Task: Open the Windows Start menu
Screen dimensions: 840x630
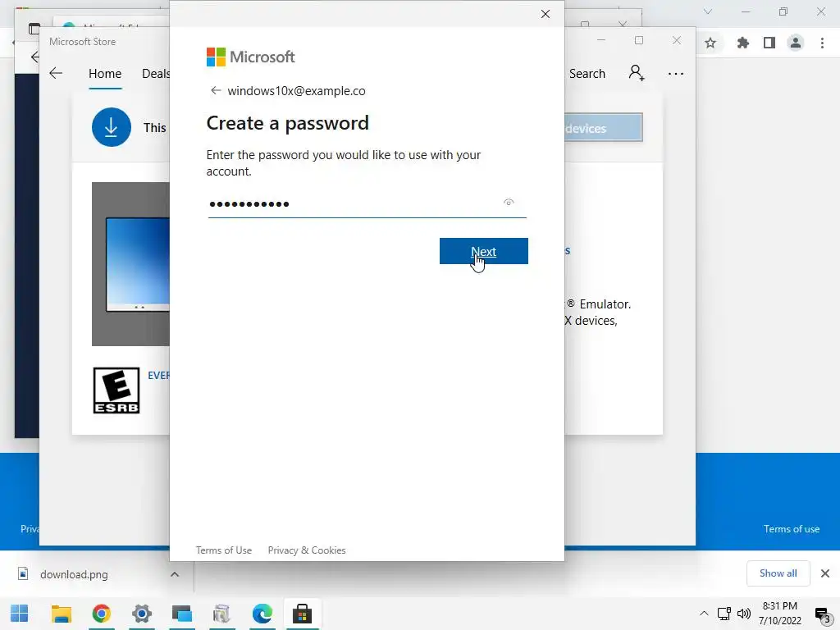Action: click(x=20, y=614)
